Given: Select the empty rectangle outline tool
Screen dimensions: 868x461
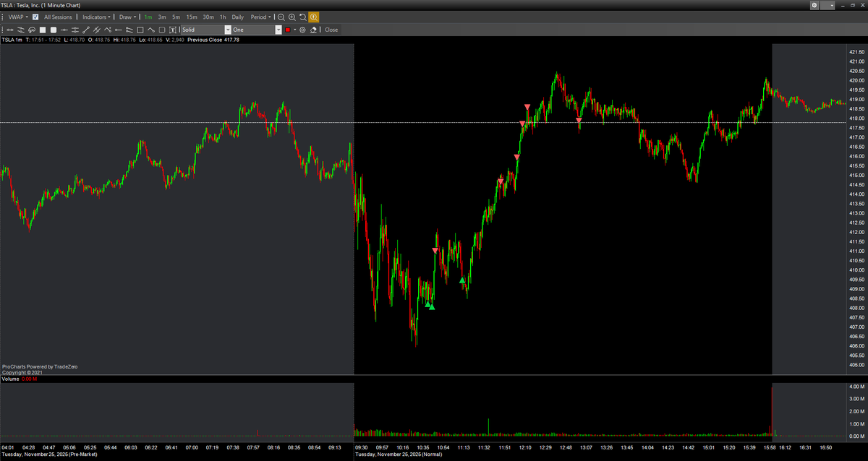Looking at the screenshot, I should click(x=140, y=30).
